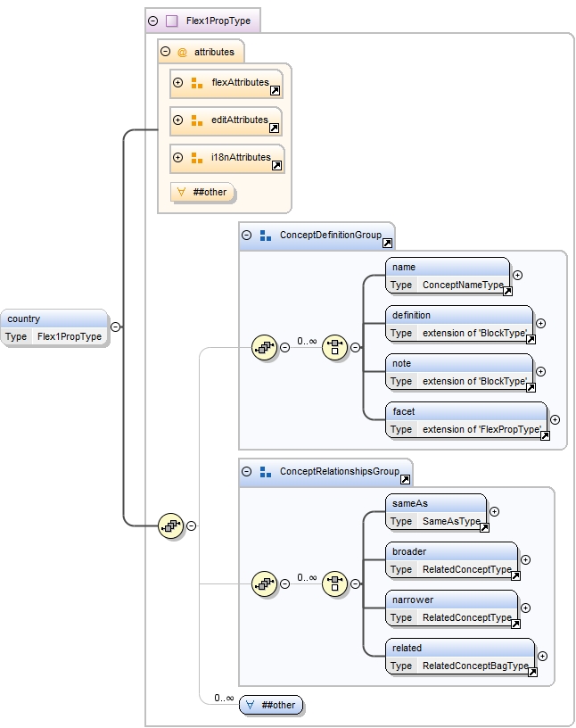
Task: Select the broader element box
Action: [x=452, y=560]
